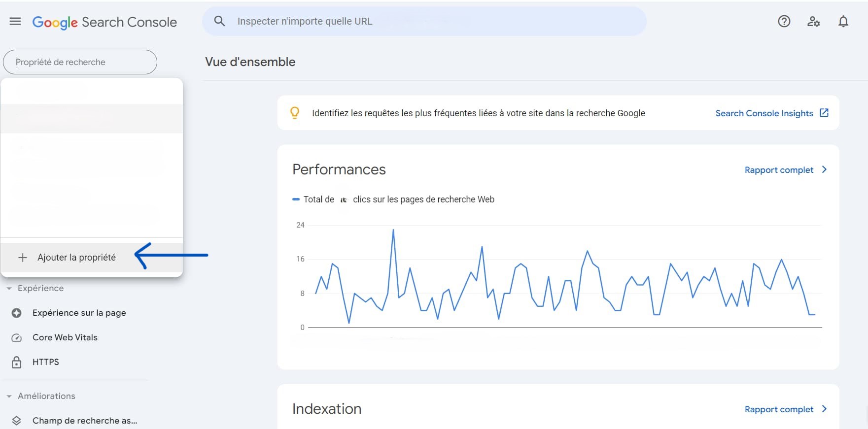Select Ajouter la propriété option
The image size is (868, 429).
(x=92, y=257)
